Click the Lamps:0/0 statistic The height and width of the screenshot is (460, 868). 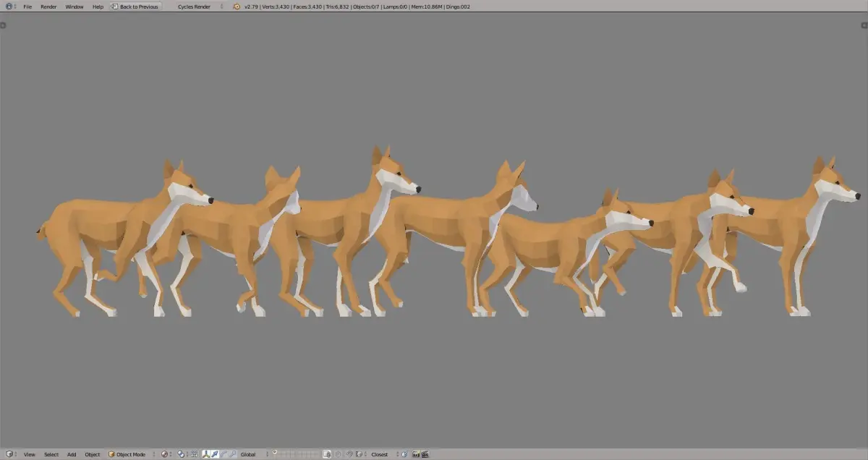tap(396, 6)
